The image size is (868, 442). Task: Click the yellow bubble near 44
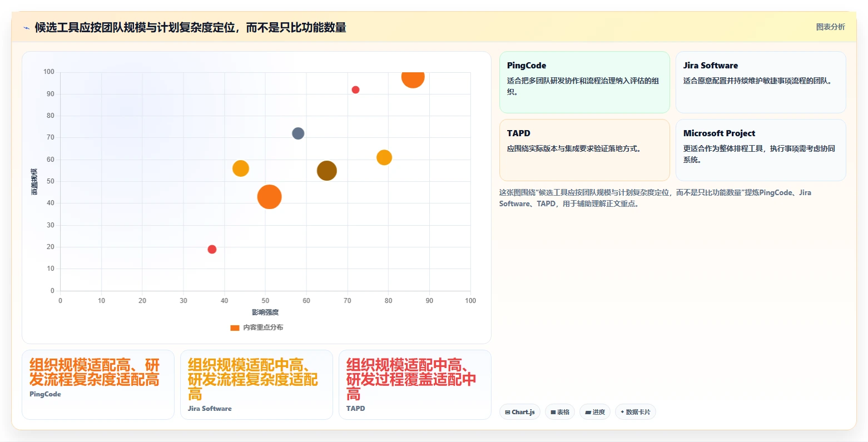coord(240,168)
